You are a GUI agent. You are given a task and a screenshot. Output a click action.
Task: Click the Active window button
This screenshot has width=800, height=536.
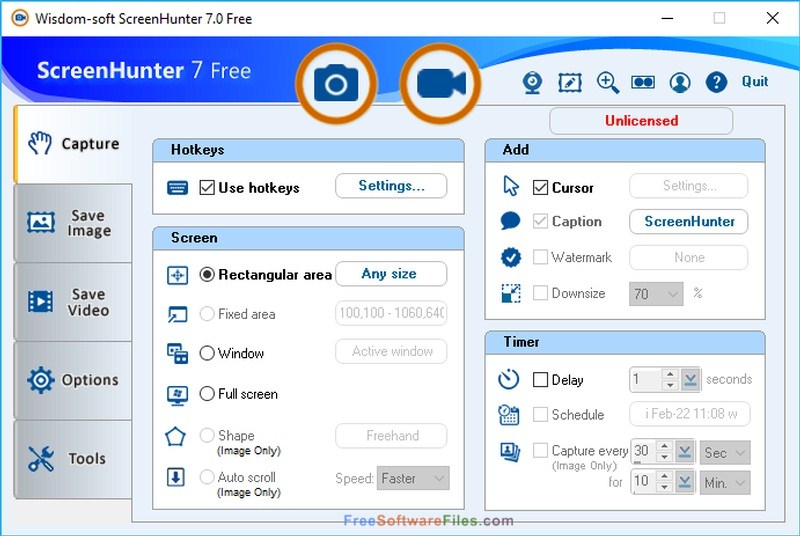click(x=391, y=351)
